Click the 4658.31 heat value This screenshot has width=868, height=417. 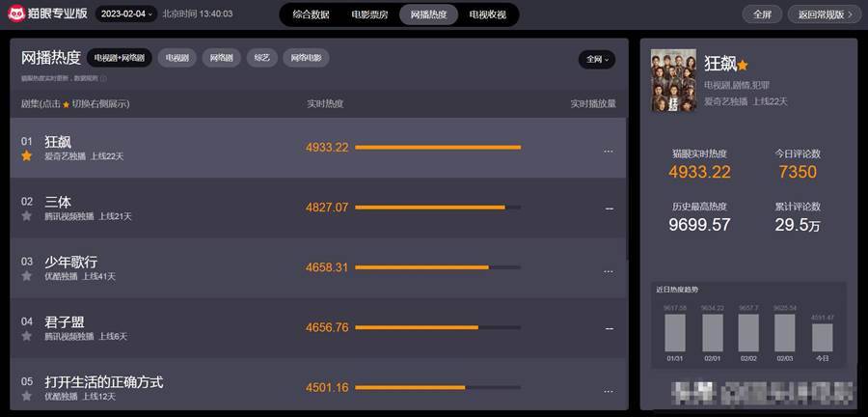pyautogui.click(x=327, y=267)
